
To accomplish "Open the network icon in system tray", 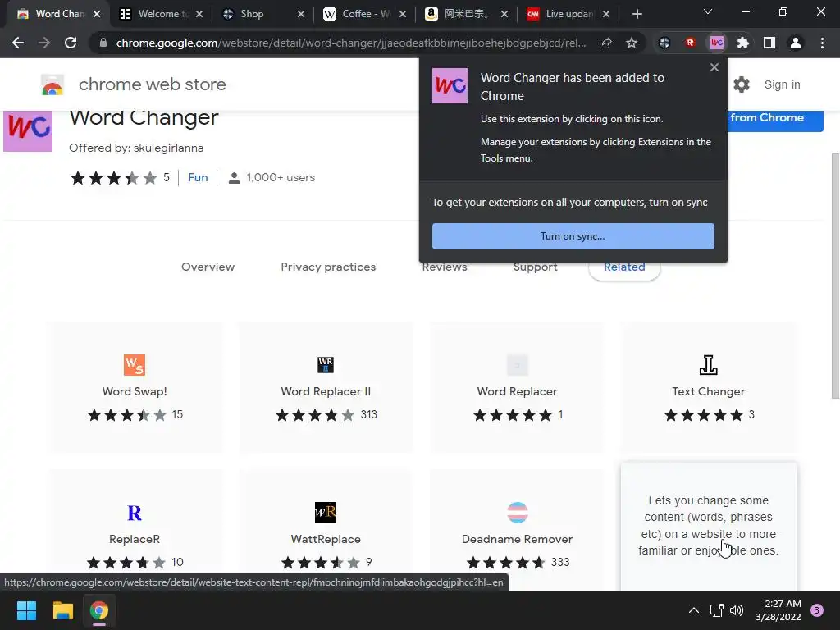I will click(716, 610).
